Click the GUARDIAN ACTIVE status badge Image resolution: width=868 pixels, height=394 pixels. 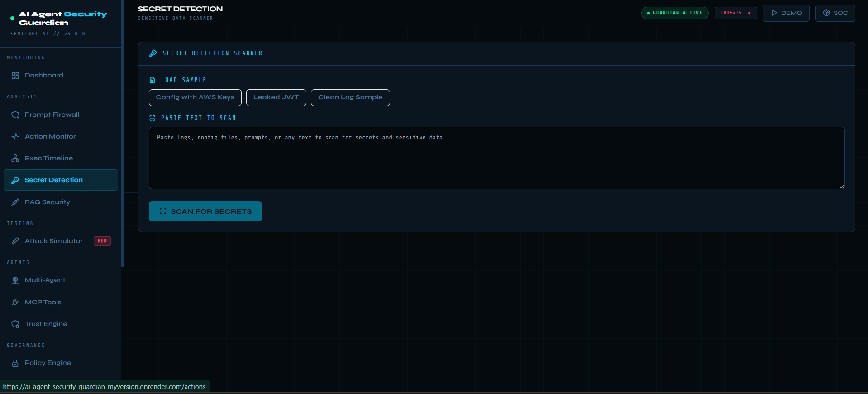675,13
